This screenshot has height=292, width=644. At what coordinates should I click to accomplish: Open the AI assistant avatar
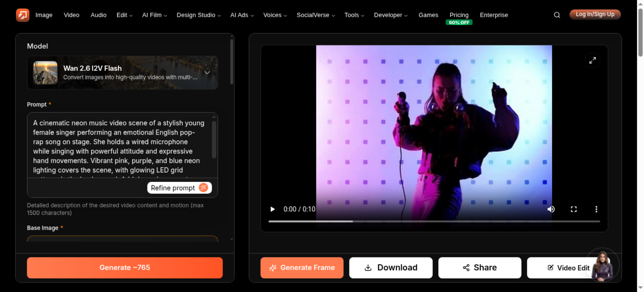[x=602, y=265]
